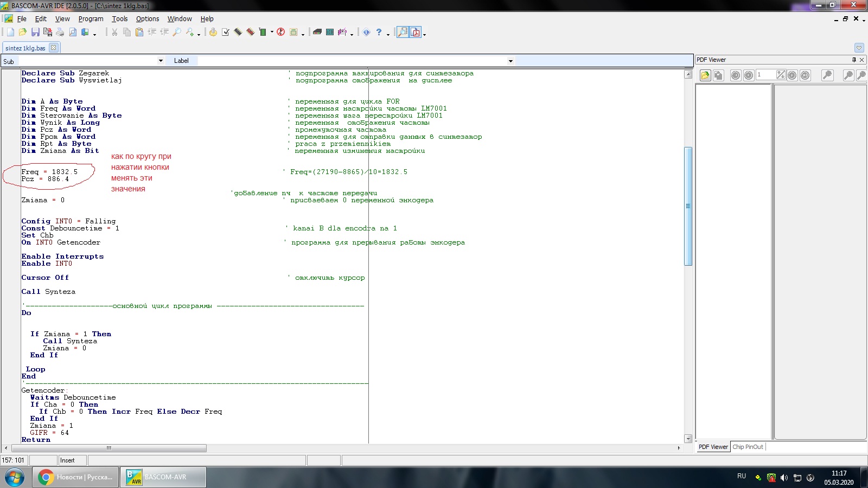Expand the Label dropdown list
Screen dimensions: 868x488
(510, 61)
